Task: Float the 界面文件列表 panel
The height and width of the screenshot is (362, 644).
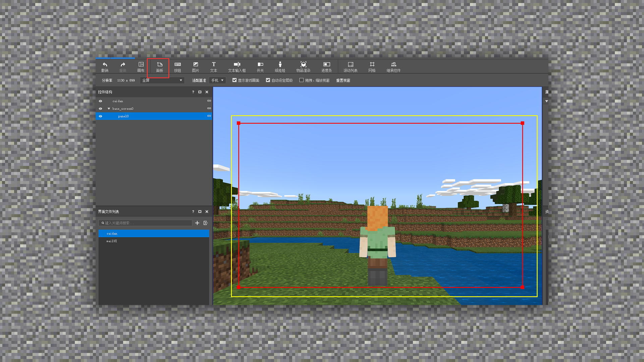Action: tap(200, 212)
